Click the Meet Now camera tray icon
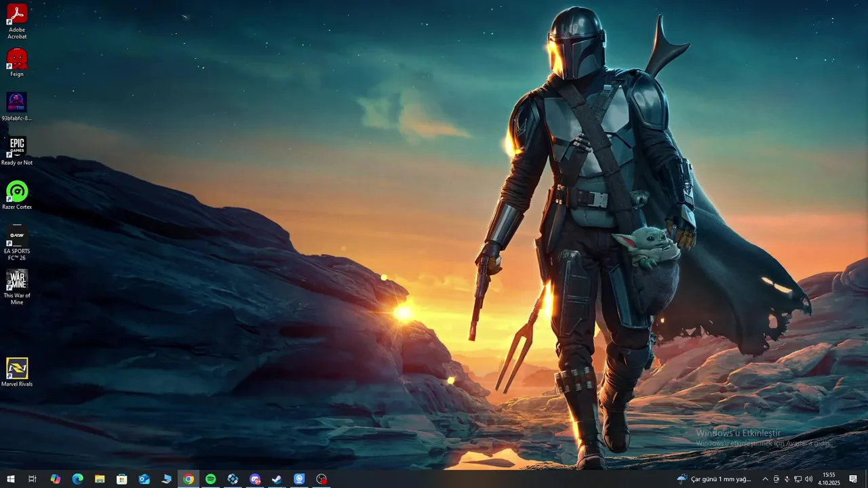 pos(776,479)
